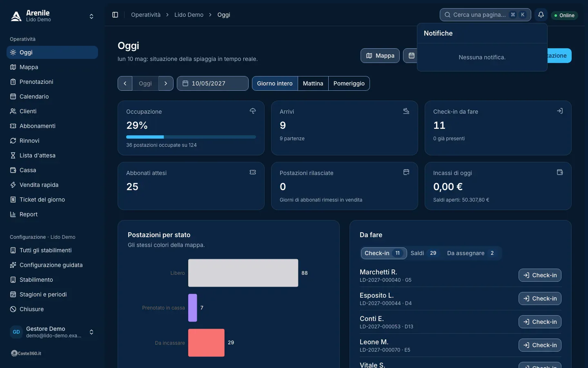Click the Libero bar in chart

click(x=243, y=273)
